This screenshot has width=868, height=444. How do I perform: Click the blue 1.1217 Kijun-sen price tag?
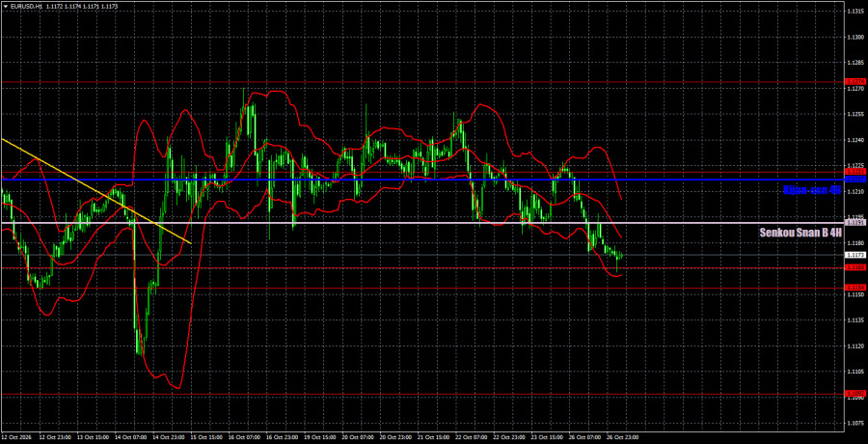click(855, 179)
